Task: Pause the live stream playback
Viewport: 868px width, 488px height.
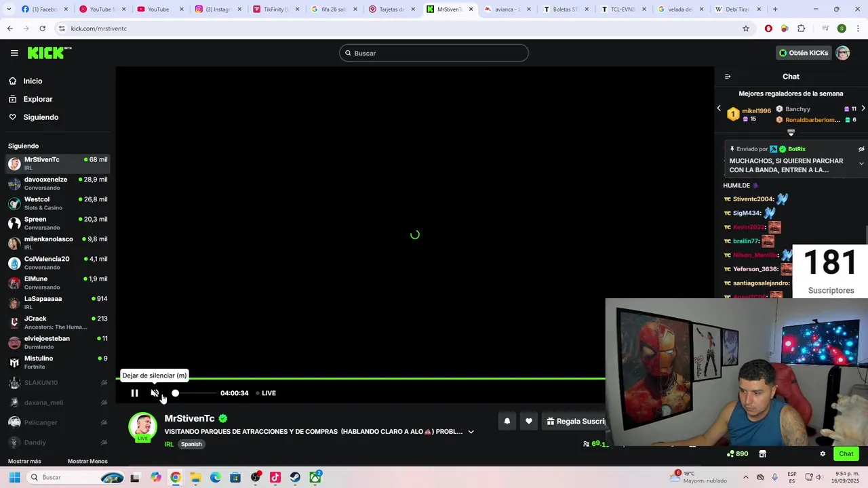Action: tap(134, 393)
